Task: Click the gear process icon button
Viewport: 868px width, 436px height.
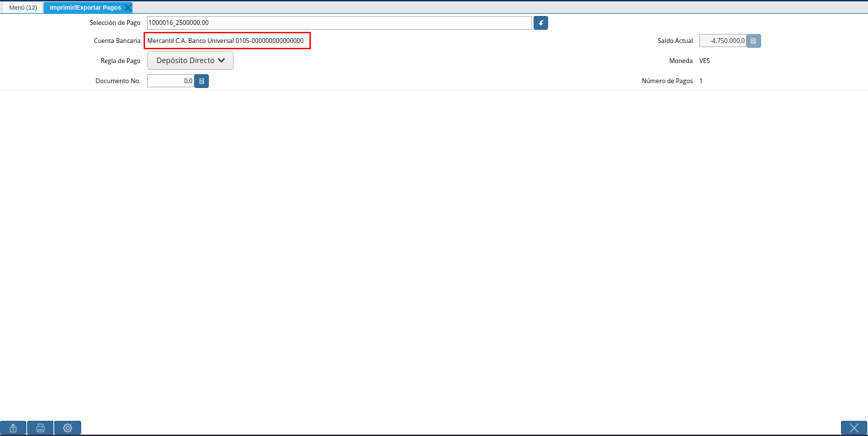Action: coord(67,428)
